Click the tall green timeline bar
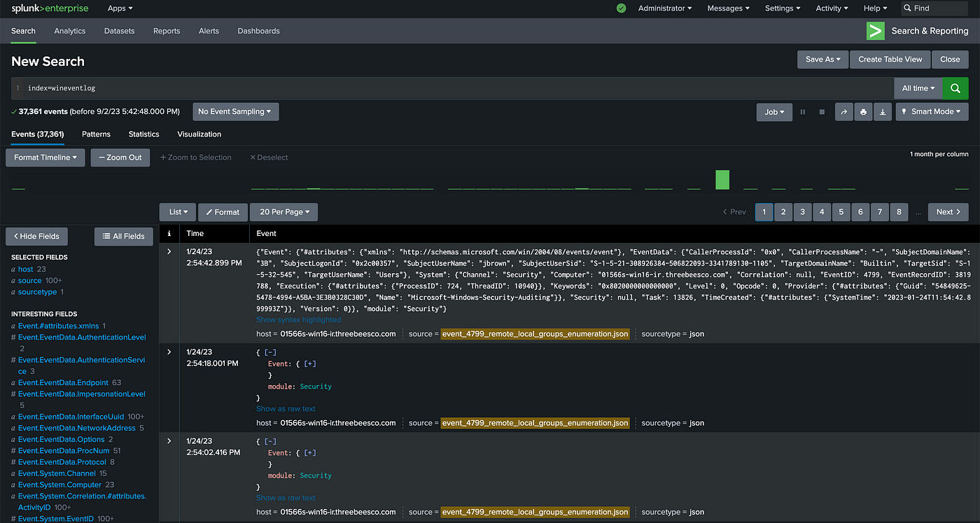 point(722,180)
